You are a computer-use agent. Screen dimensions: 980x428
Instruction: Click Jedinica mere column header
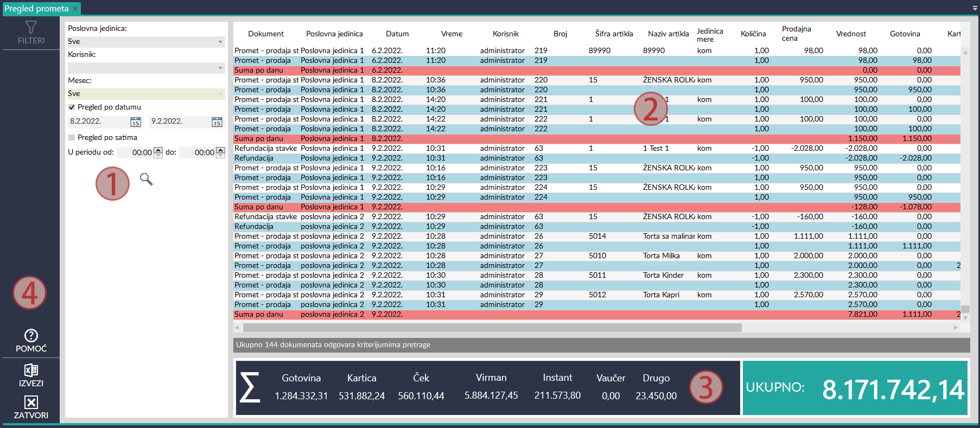click(710, 35)
